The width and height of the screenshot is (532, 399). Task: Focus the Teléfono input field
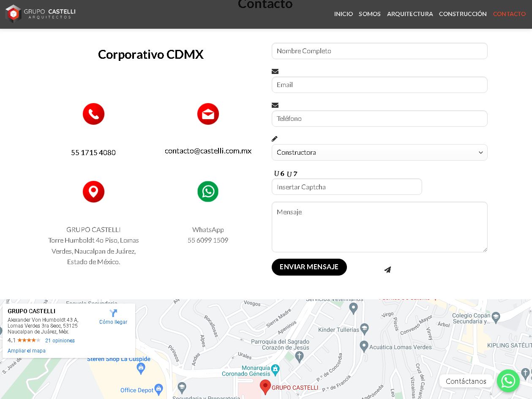379,119
